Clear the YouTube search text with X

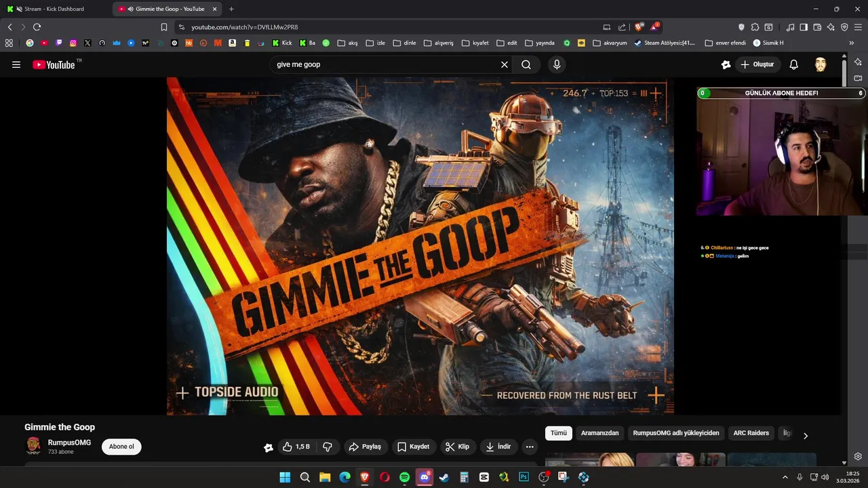(x=505, y=64)
